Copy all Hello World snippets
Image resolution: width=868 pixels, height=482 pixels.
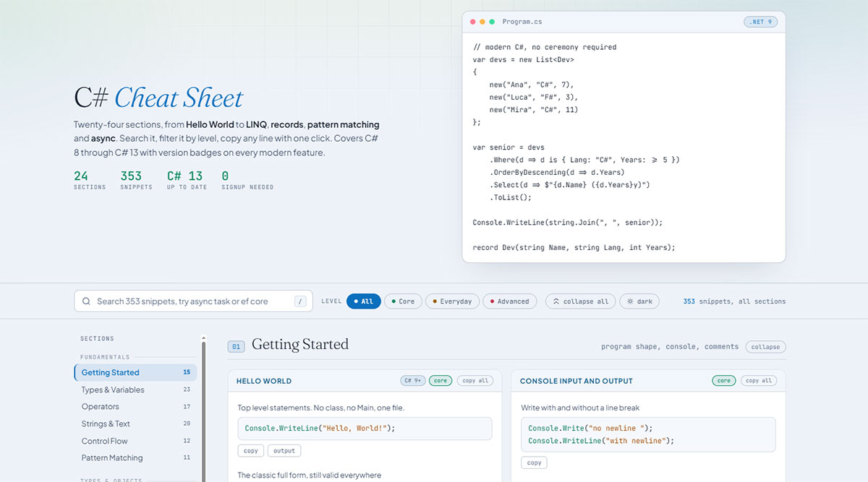tap(475, 380)
